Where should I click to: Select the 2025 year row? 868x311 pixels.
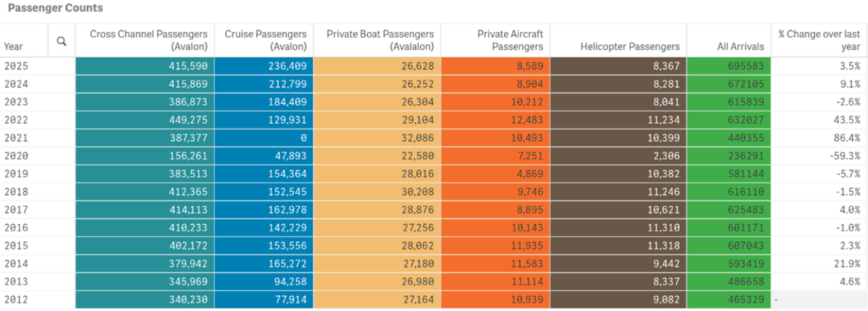[x=14, y=66]
